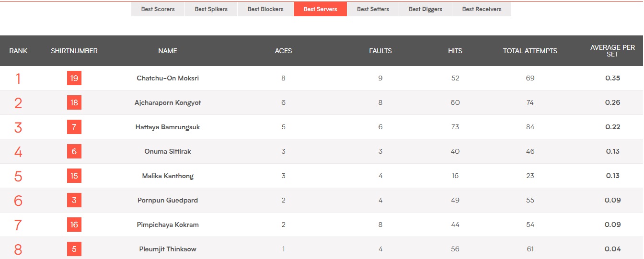Viewport: 644px width, 259px height.
Task: Click shirt number 7 badge
Action: pyautogui.click(x=74, y=127)
